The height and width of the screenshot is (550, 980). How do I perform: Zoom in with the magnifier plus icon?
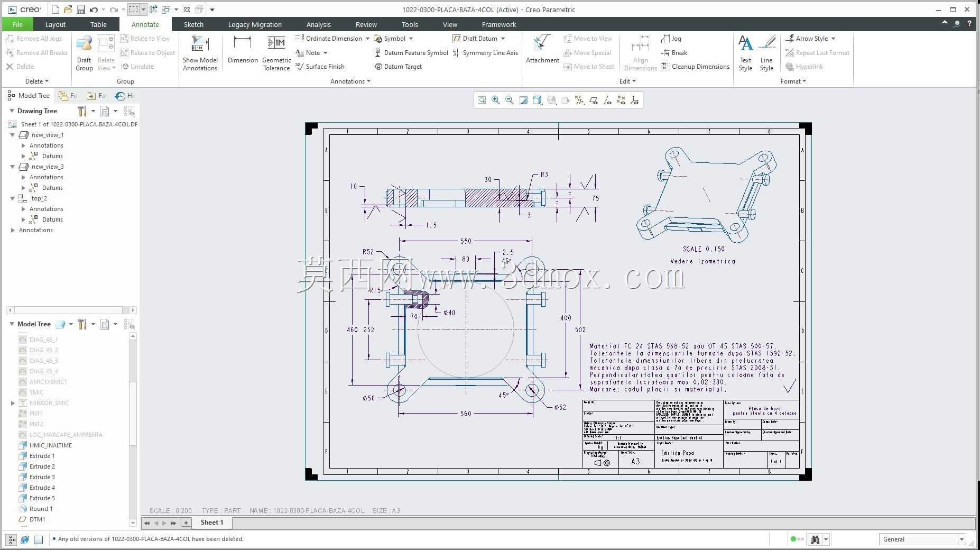click(496, 100)
